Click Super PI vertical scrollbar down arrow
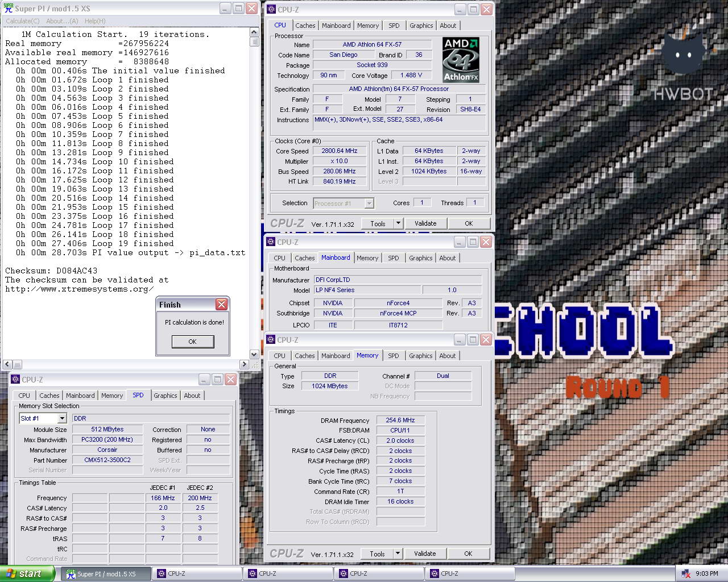This screenshot has height=582, width=728. tap(254, 355)
